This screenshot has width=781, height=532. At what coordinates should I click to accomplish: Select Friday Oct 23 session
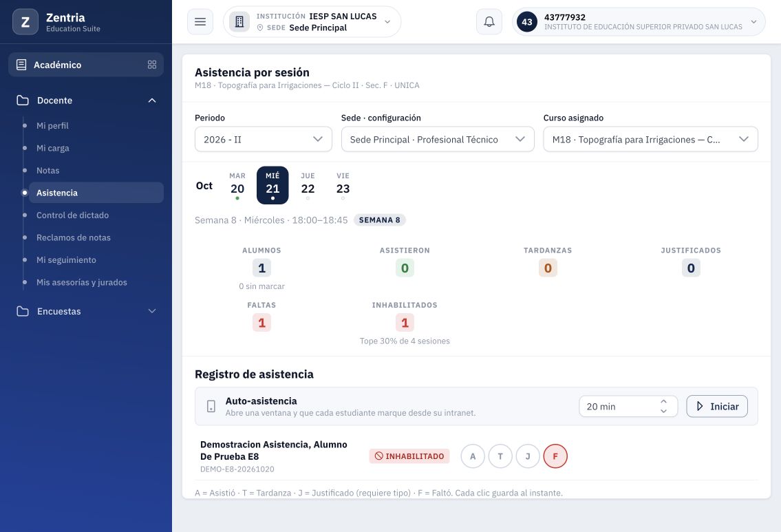pyautogui.click(x=343, y=185)
